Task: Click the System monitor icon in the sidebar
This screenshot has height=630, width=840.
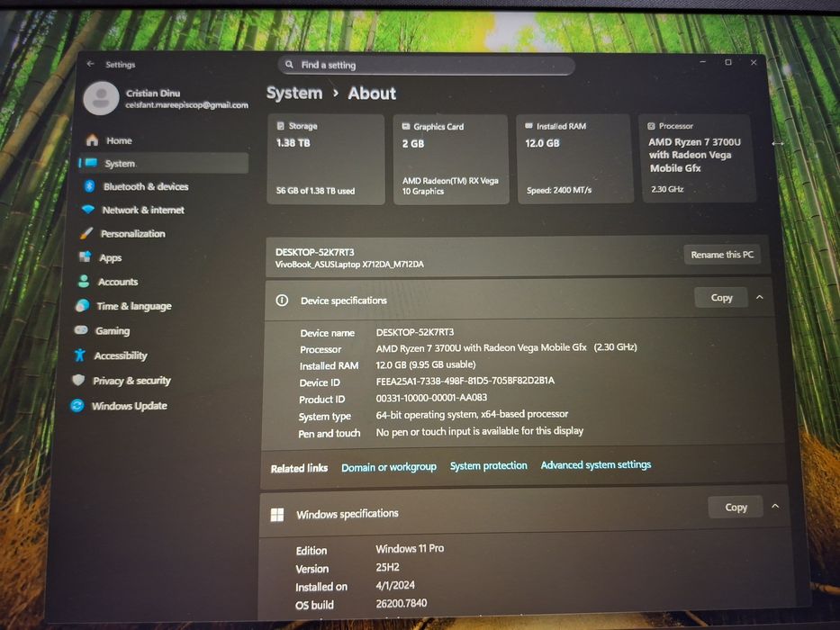Action: (x=91, y=163)
